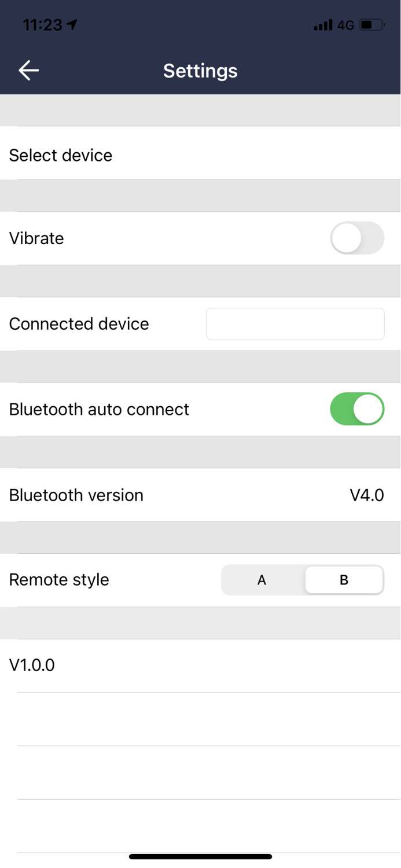Click the Vibrate row label
This screenshot has height=868, width=401.
[36, 238]
